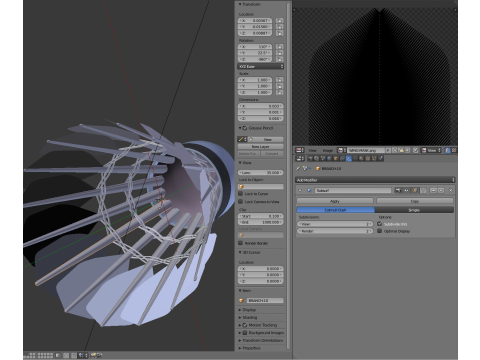
Task: Select the Modifiers wrench tab icon
Action: (349, 158)
